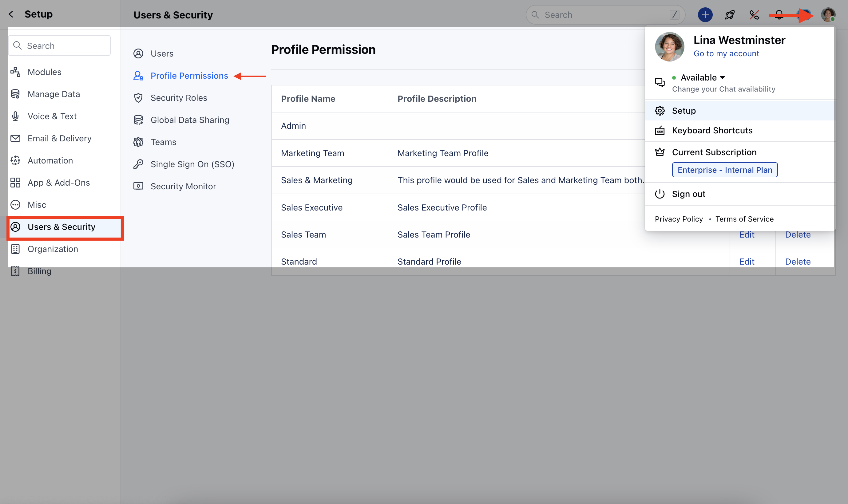Go back using the Setup back chevron

[x=11, y=14]
